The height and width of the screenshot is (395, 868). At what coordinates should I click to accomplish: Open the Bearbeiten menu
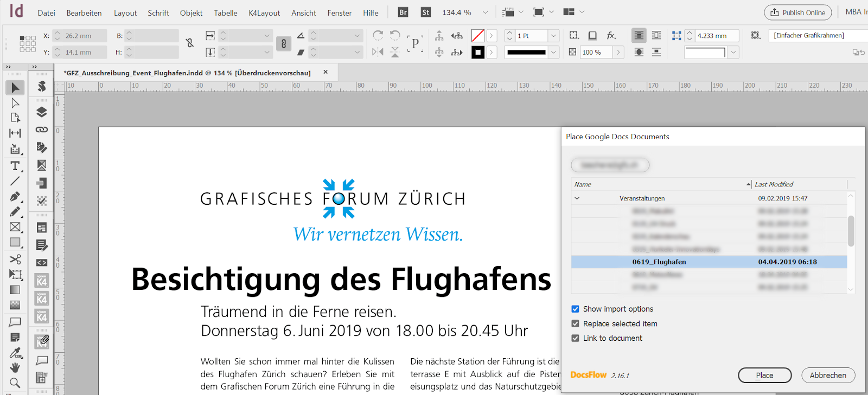[x=84, y=13]
